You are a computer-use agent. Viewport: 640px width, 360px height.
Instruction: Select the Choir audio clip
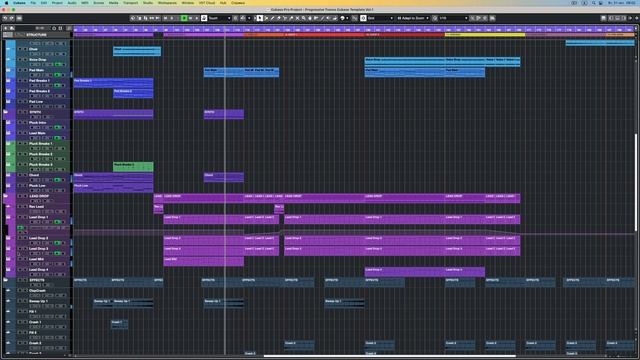click(137, 51)
